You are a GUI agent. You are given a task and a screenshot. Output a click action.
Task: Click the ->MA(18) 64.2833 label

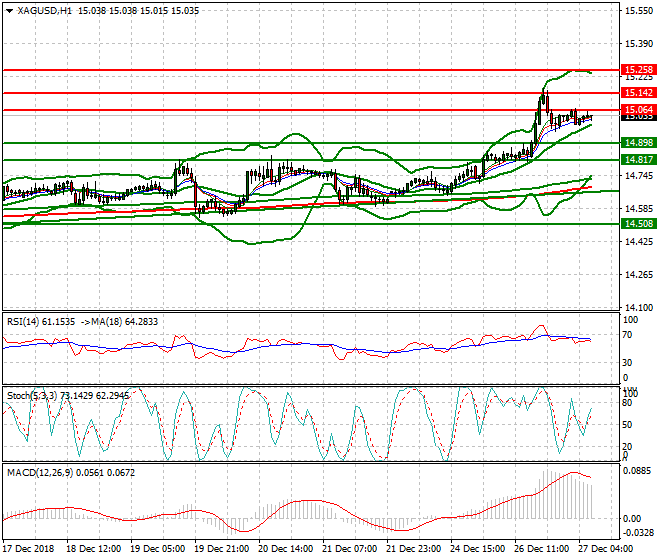click(118, 322)
